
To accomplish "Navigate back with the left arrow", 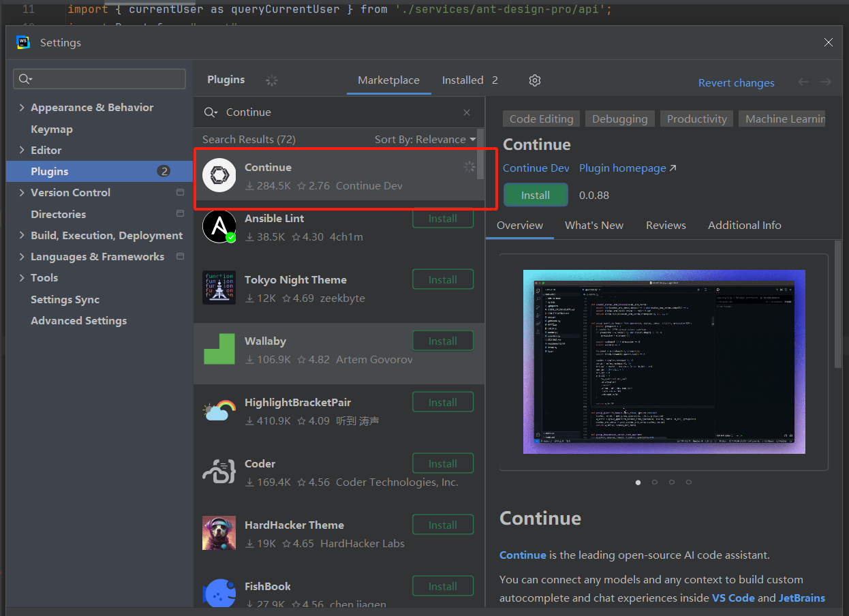I will point(803,82).
